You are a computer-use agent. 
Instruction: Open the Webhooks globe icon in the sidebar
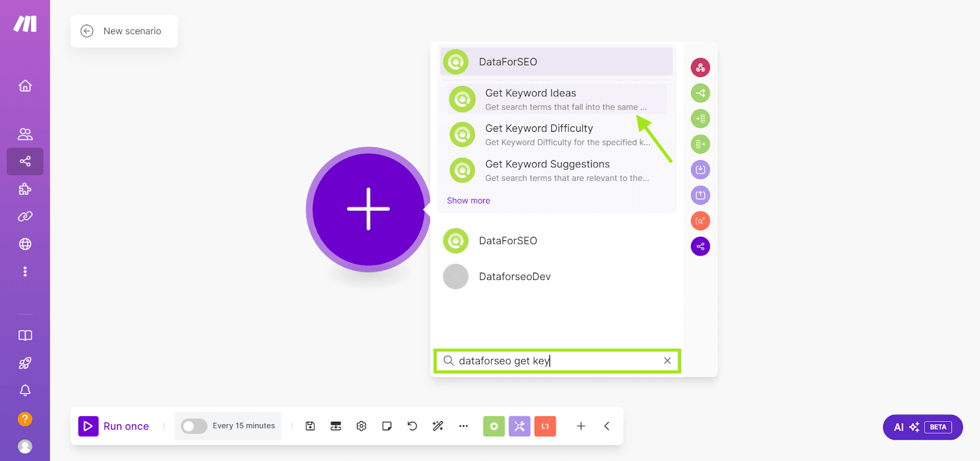click(x=25, y=244)
